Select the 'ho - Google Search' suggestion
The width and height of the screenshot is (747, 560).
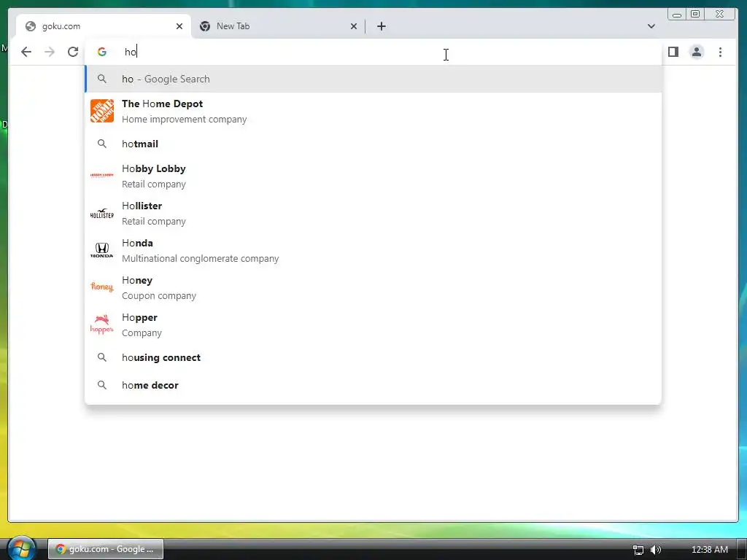click(x=373, y=79)
